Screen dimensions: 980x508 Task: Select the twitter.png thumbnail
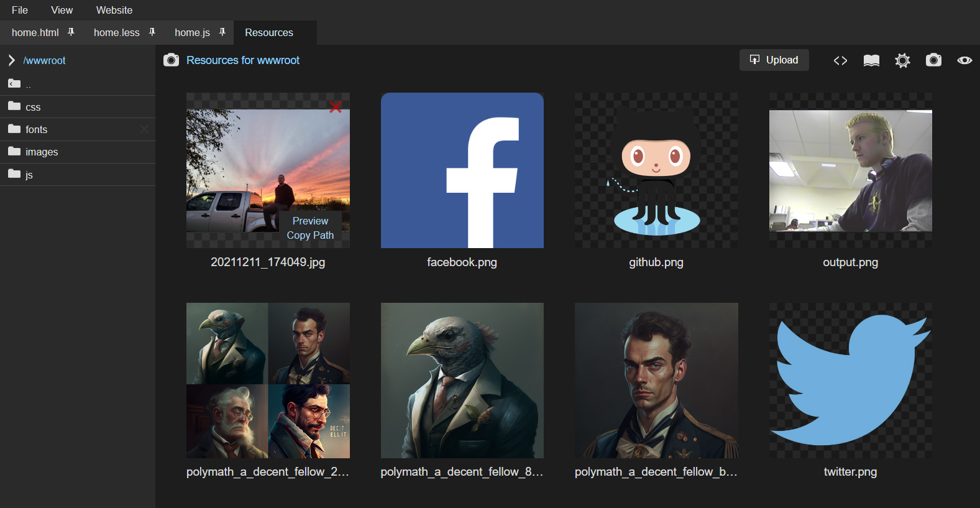click(850, 381)
